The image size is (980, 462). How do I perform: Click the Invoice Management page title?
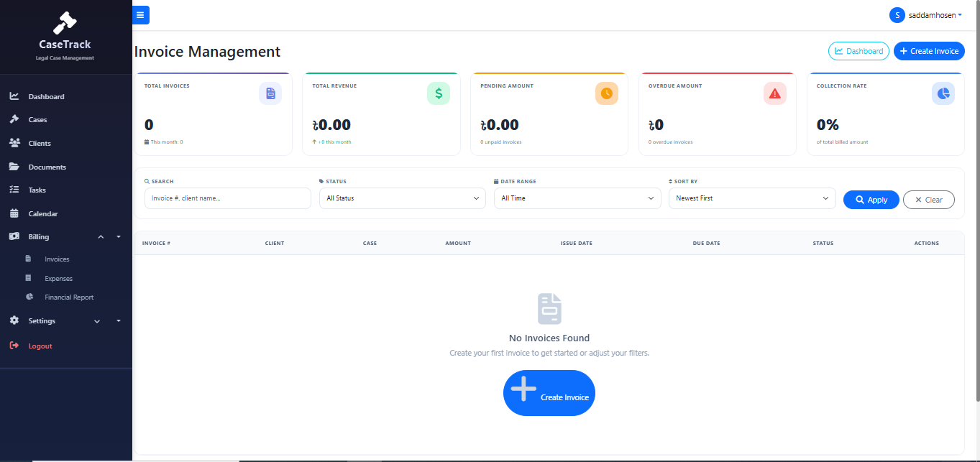207,52
